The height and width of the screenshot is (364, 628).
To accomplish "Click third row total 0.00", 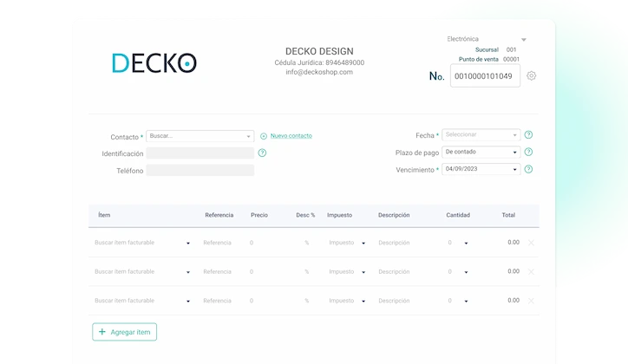I will tap(514, 301).
